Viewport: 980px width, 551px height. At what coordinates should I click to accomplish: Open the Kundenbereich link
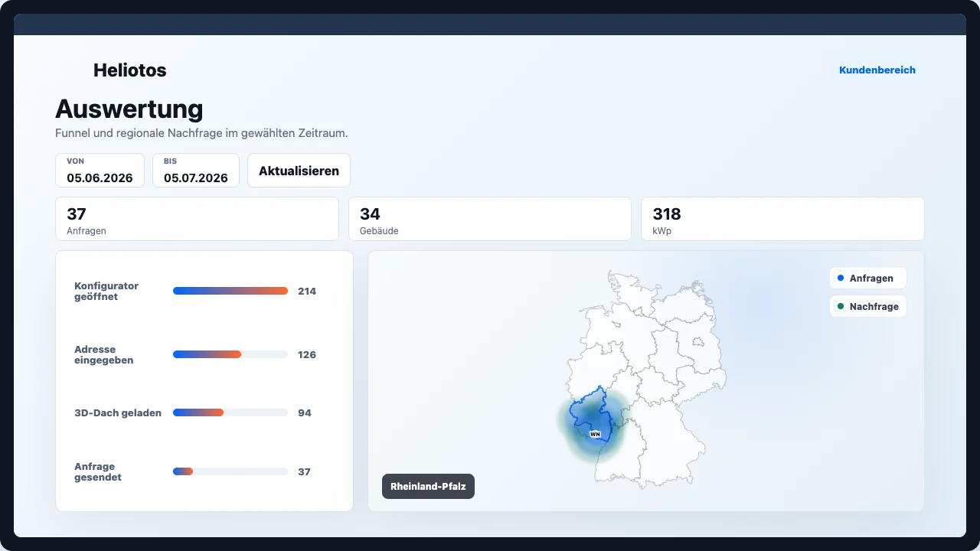[x=877, y=70]
